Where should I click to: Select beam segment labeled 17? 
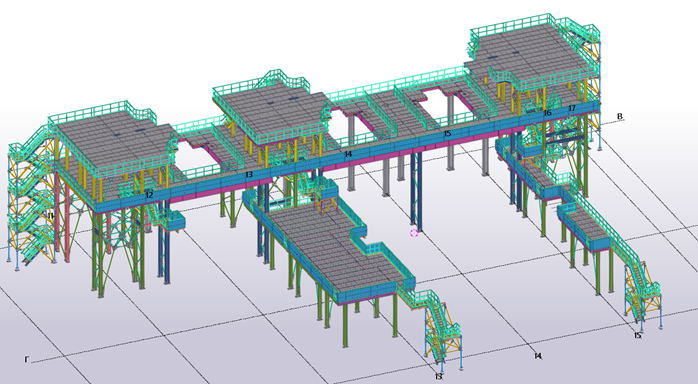(572, 108)
